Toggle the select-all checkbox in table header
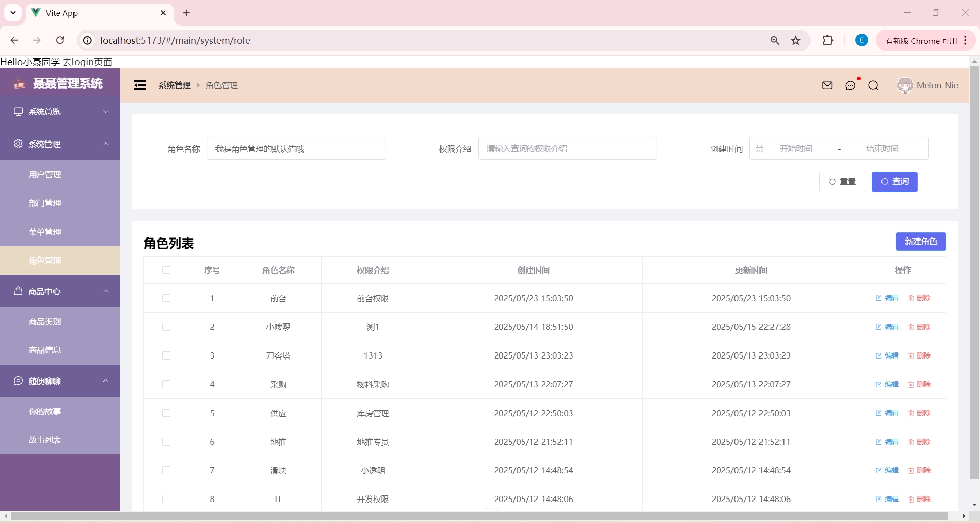Image resolution: width=980 pixels, height=523 pixels. pos(166,270)
